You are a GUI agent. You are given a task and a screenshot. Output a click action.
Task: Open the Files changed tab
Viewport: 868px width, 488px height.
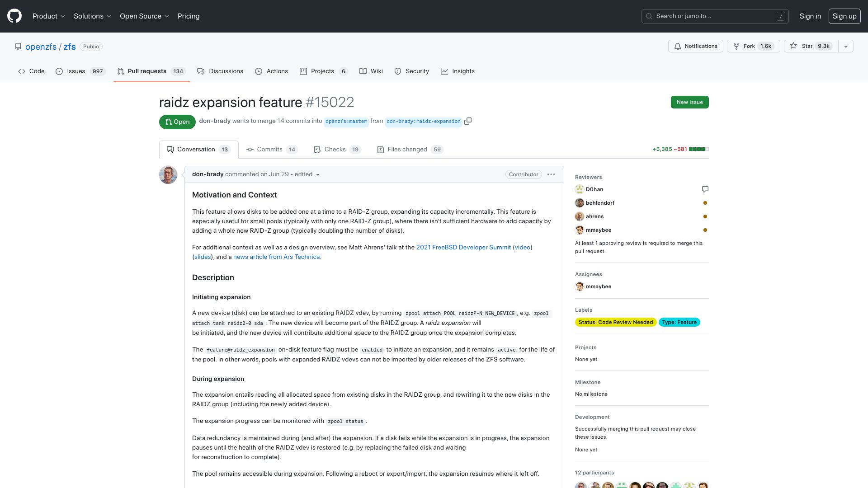(410, 150)
